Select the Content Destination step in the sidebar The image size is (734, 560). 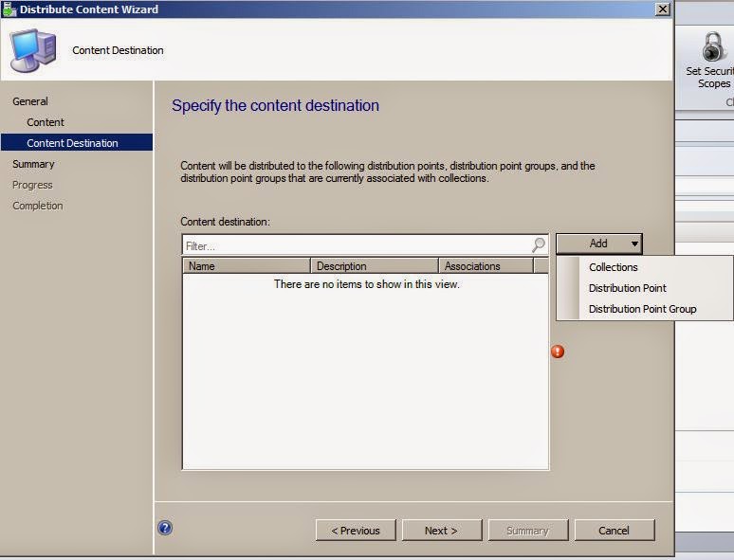tap(77, 143)
